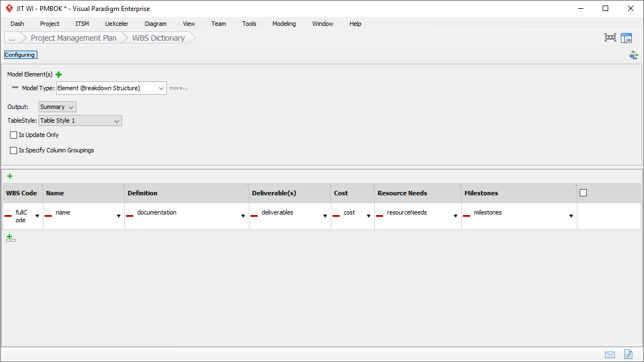Click the milestones cell text
This screenshot has width=644, height=362.
pyautogui.click(x=488, y=212)
